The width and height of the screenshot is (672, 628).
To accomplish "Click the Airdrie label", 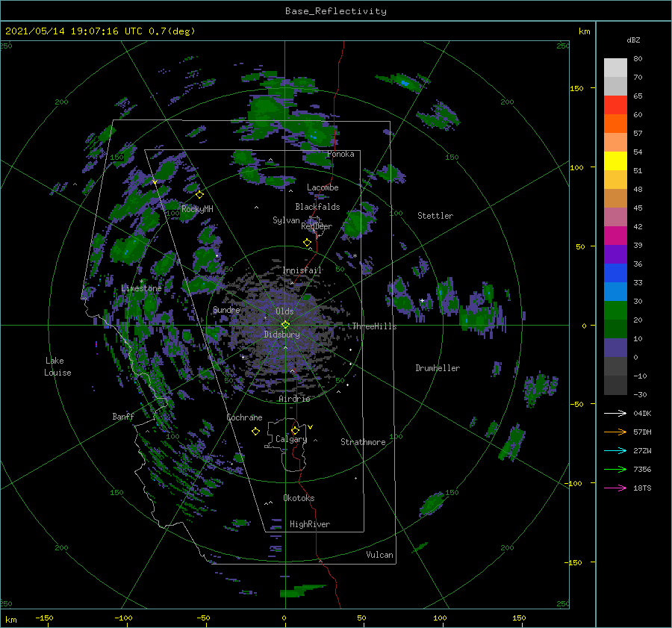I will (x=294, y=399).
